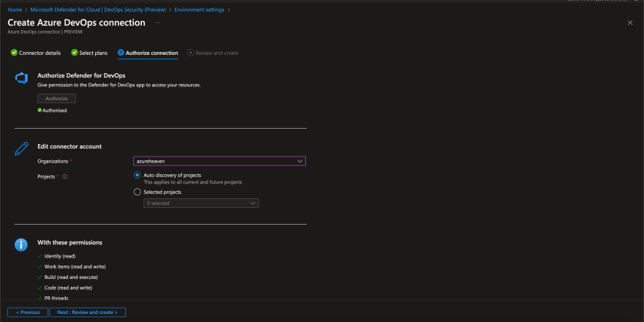
Task: Click the green Authorized status icon
Action: point(40,110)
